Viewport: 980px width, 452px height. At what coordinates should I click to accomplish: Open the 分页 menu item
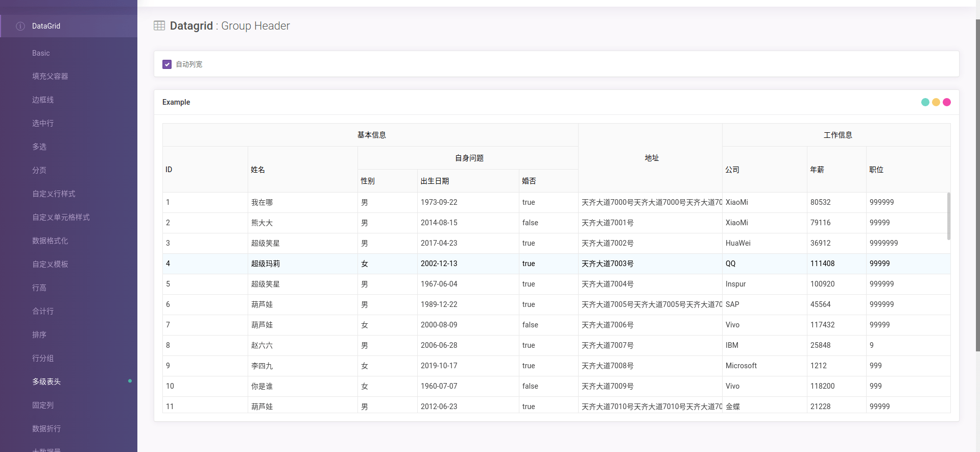tap(39, 170)
